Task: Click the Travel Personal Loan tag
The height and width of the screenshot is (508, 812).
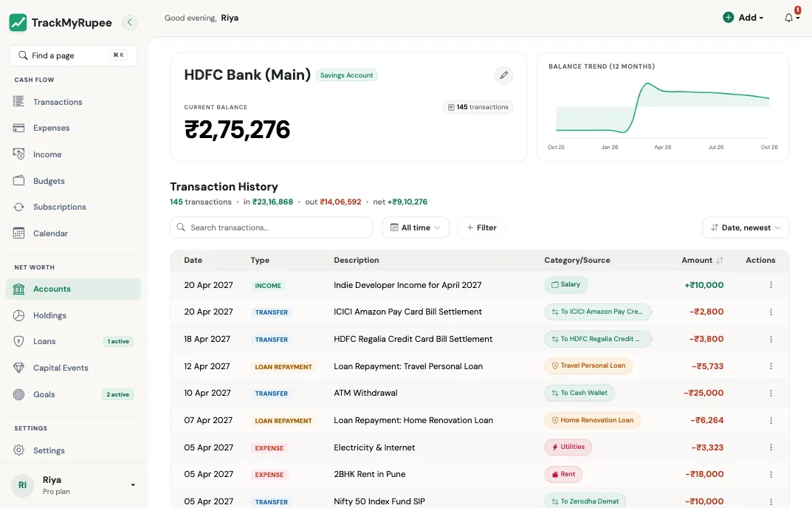Action: [x=588, y=365]
